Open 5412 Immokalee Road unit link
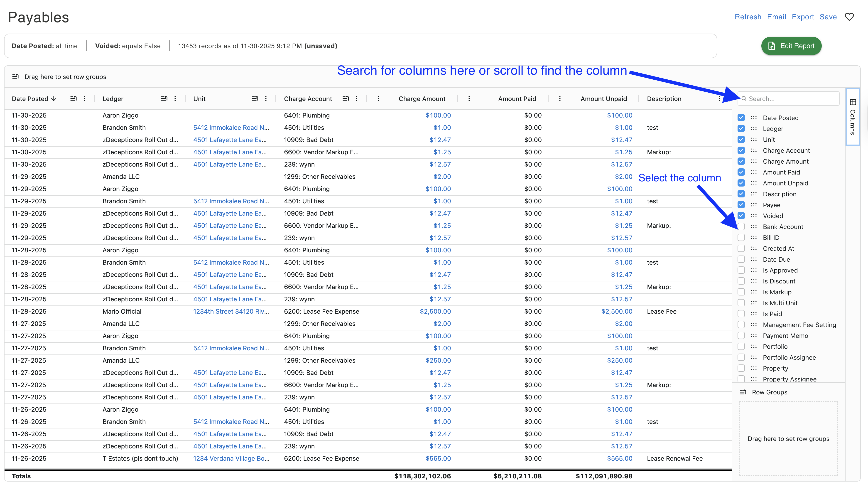 pyautogui.click(x=231, y=127)
